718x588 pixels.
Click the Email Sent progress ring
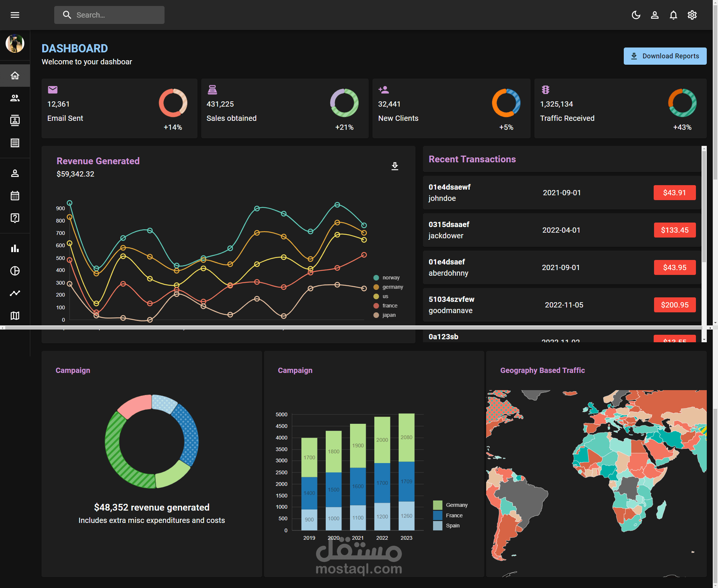coord(173,103)
